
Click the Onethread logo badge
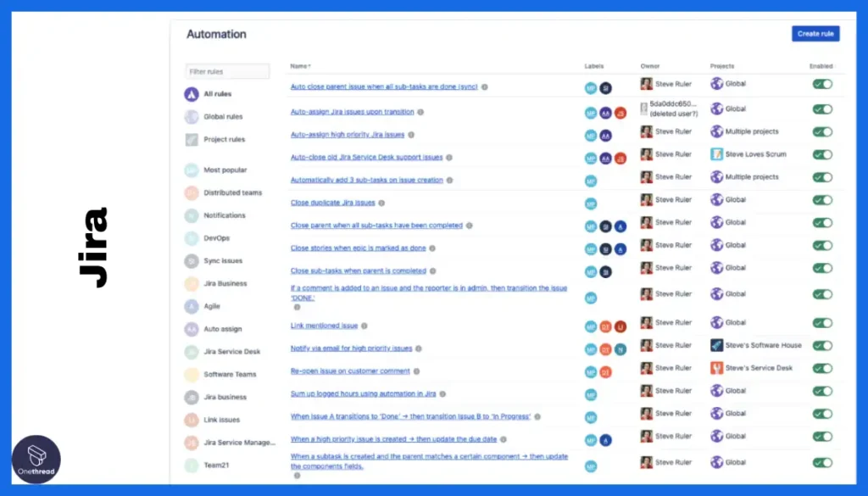[x=36, y=460]
